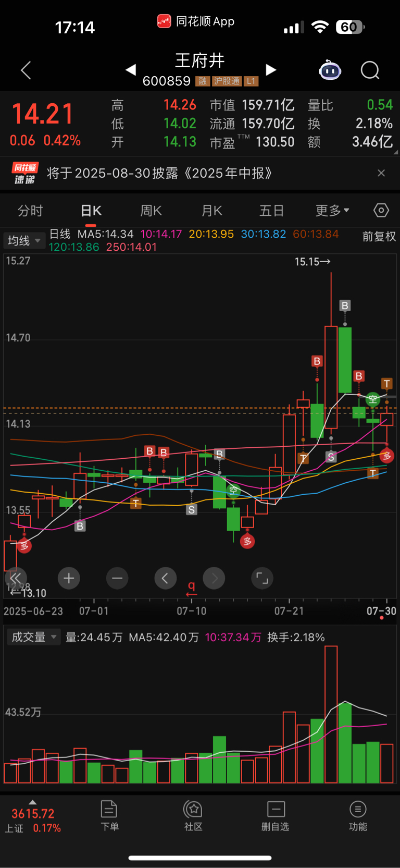Tap the 同花顺 App return link
Viewport: 400px width, 868px height.
tap(196, 21)
